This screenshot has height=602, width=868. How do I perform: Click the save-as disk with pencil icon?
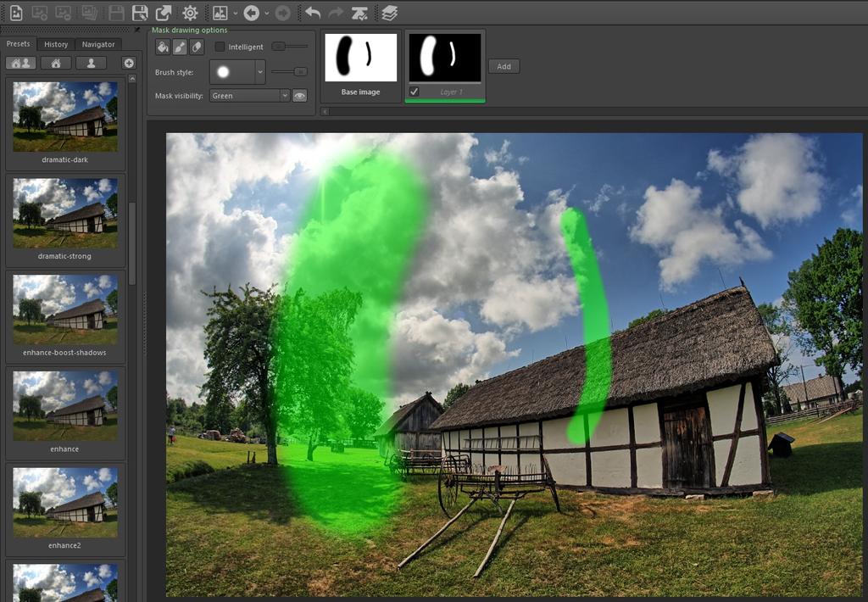point(140,12)
